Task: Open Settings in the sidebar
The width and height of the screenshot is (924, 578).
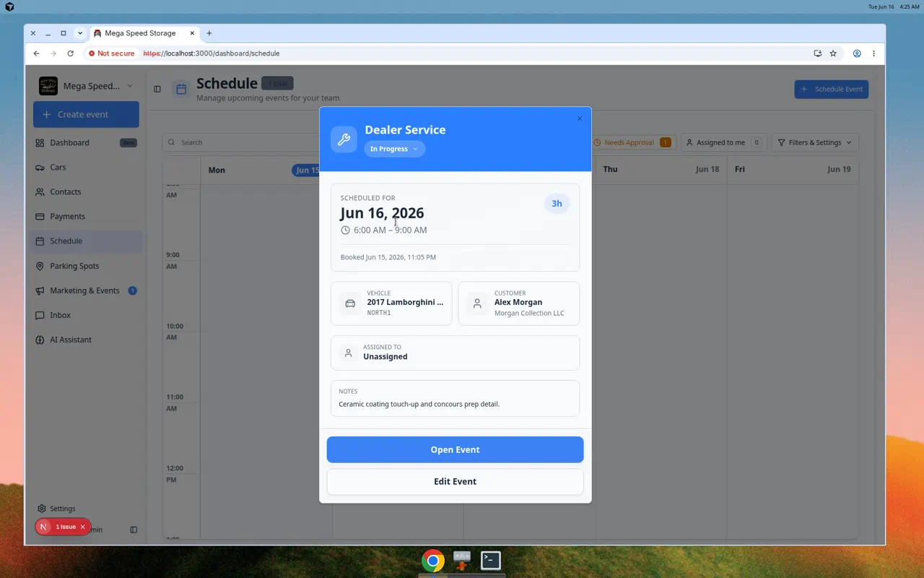Action: tap(57, 509)
